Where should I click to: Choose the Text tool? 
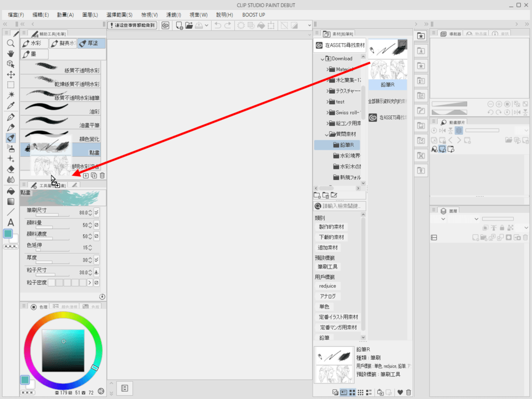coord(11,222)
